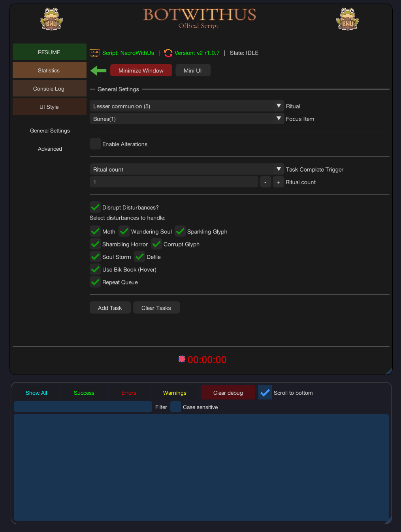Image resolution: width=401 pixels, height=532 pixels.
Task: Decrease ritual count with minus button
Action: (x=265, y=182)
